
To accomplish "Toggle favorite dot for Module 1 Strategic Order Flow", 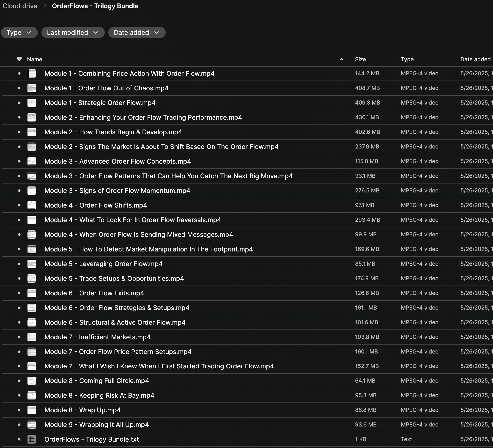I will coord(19,103).
